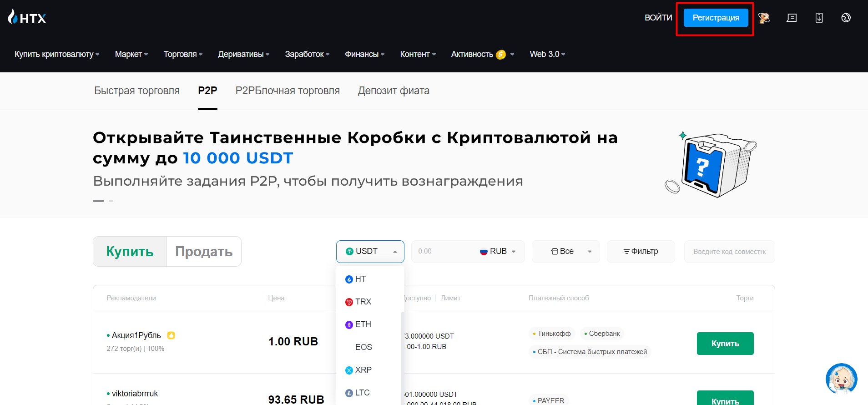Click the app download phone icon
The image size is (868, 405).
coord(819,18)
